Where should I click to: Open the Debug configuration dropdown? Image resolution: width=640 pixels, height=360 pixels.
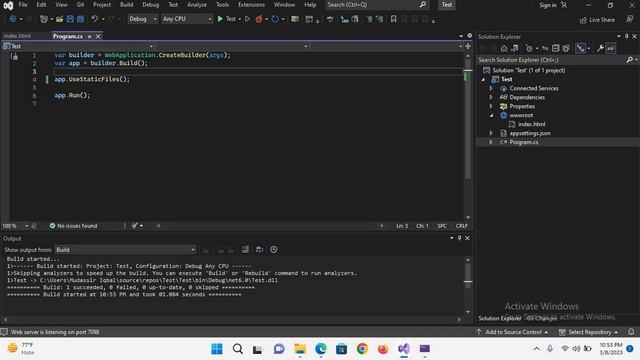(x=142, y=19)
